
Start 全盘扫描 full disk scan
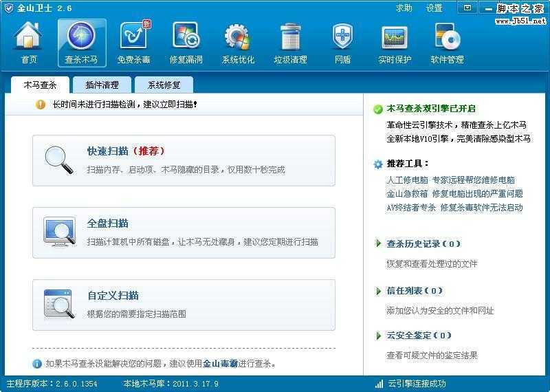(x=184, y=232)
